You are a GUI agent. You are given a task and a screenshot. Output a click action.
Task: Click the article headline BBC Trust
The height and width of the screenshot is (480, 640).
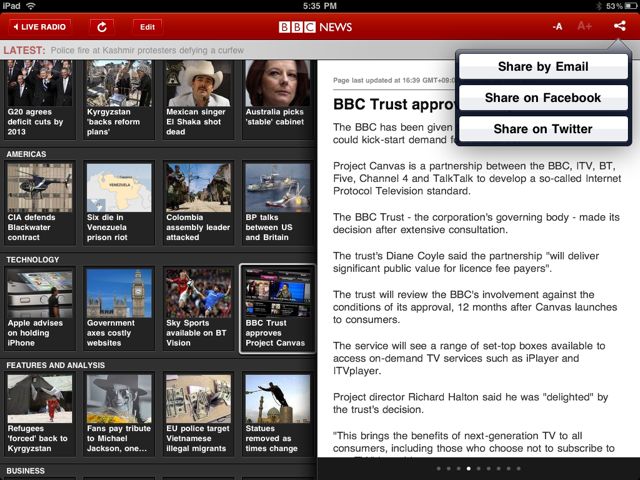coord(394,104)
